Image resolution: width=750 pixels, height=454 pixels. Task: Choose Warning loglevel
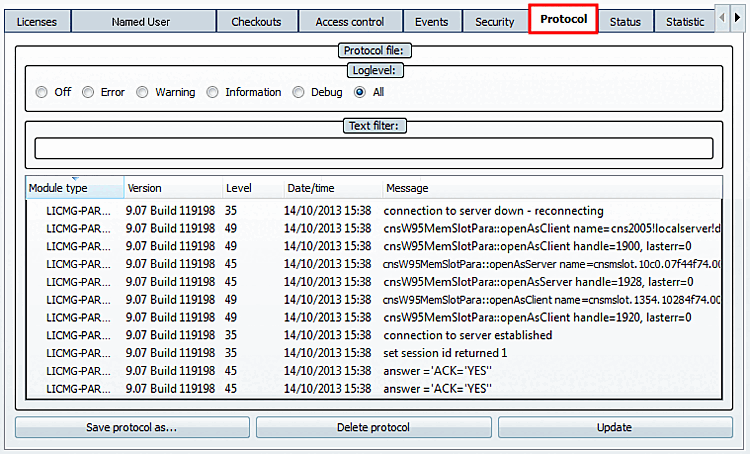click(x=142, y=92)
